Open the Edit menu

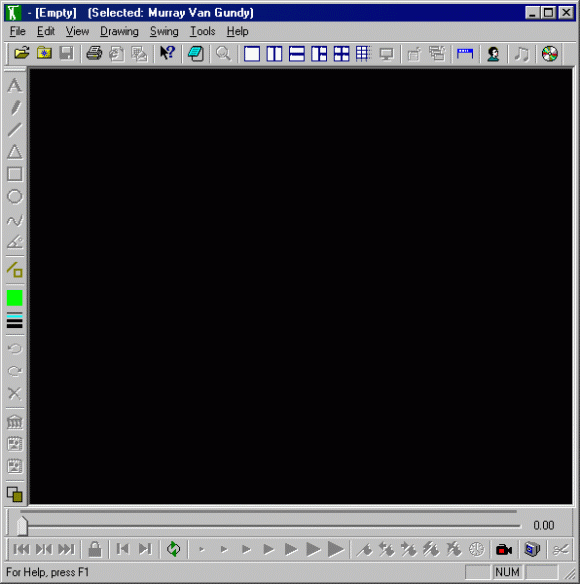(x=45, y=32)
